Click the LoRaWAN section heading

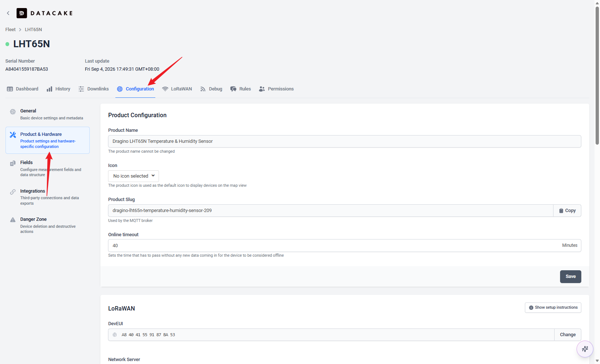pos(122,309)
